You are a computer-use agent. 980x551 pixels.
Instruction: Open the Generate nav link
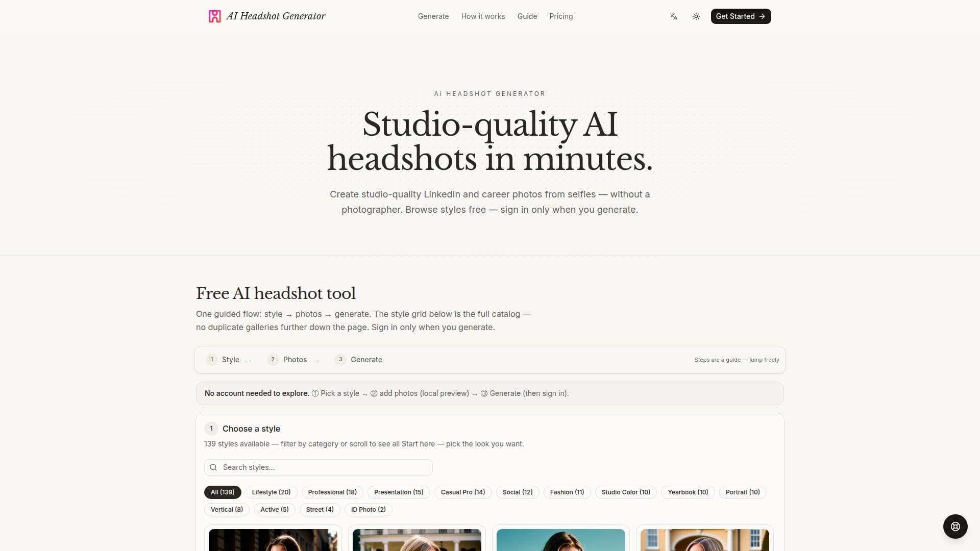(x=433, y=16)
